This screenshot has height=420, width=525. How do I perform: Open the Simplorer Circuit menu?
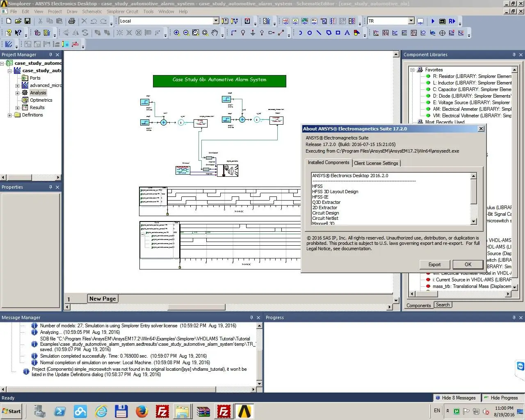[123, 11]
